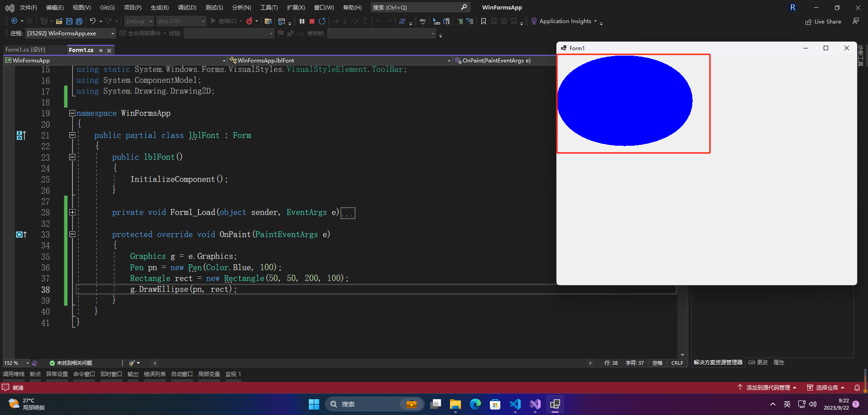Open Application Insights dropdown arrow

(x=595, y=21)
